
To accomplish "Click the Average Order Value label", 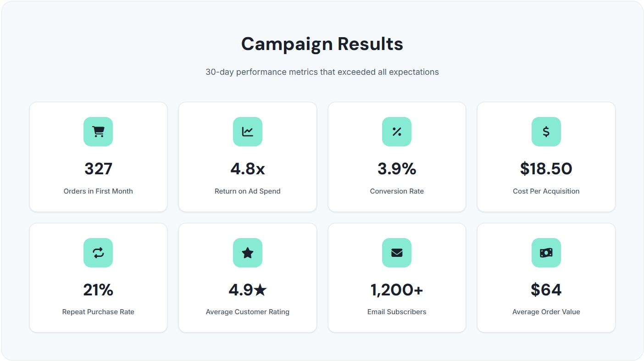I will pyautogui.click(x=546, y=312).
